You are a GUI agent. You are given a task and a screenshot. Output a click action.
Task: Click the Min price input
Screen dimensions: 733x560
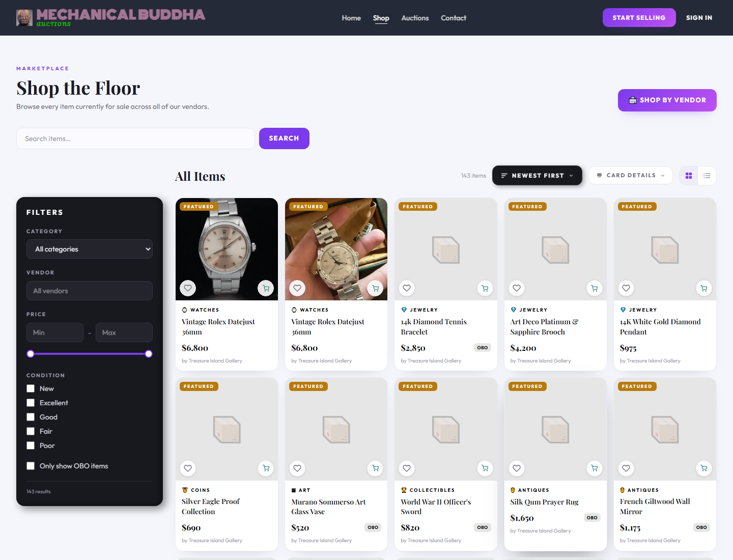tap(55, 332)
